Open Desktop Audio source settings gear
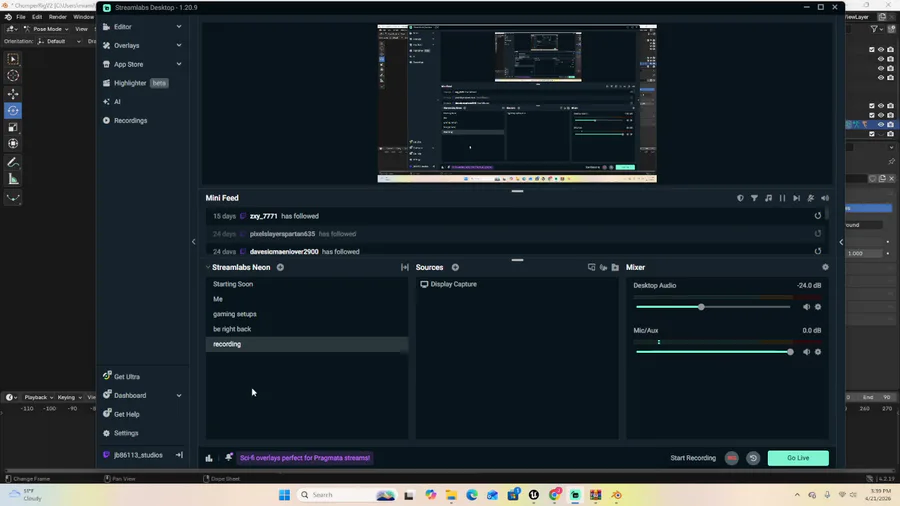This screenshot has width=900, height=506. pyautogui.click(x=818, y=307)
